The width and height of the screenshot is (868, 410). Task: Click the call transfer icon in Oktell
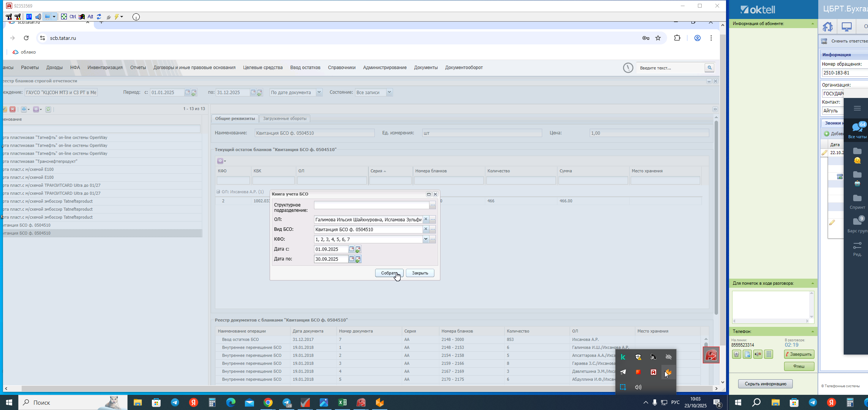[747, 354]
